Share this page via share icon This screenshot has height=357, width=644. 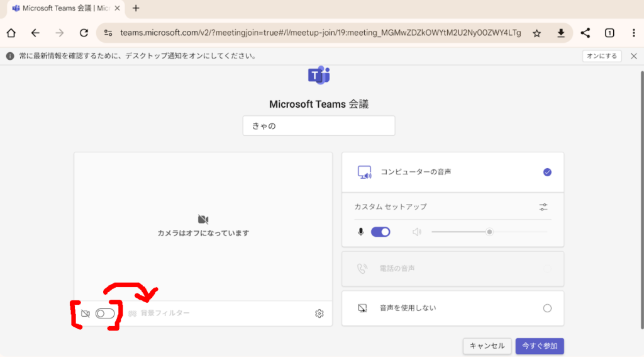click(586, 33)
